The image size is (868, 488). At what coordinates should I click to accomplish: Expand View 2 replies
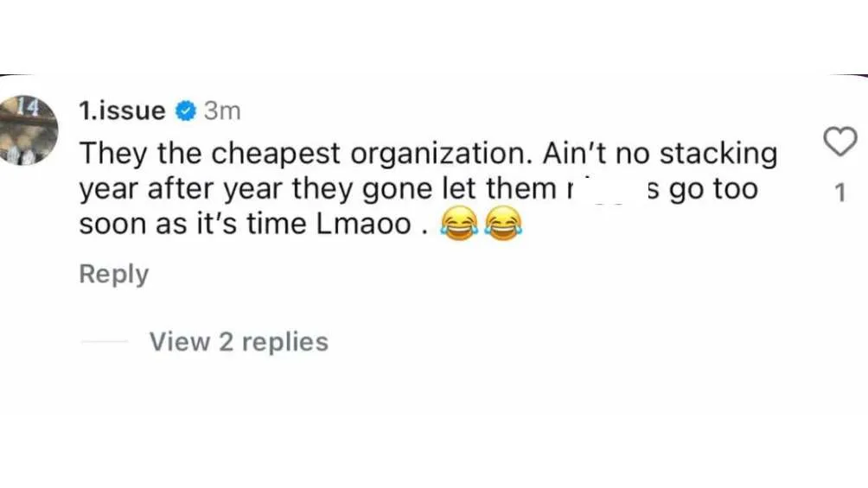(x=239, y=342)
